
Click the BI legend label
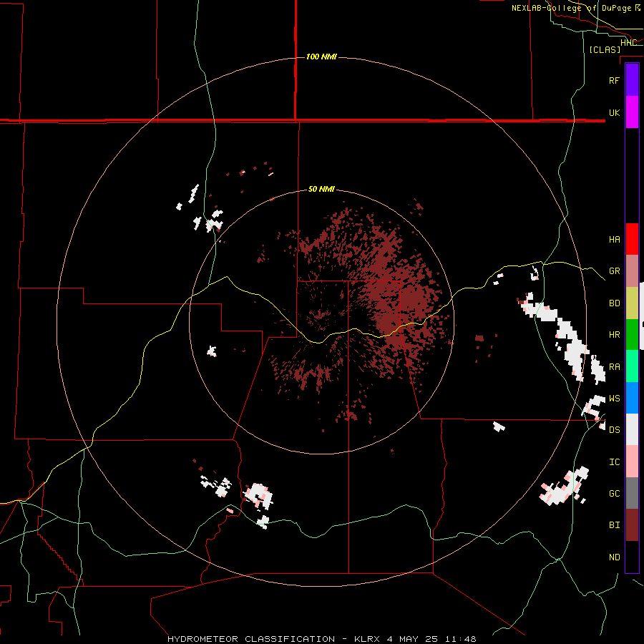tap(614, 525)
